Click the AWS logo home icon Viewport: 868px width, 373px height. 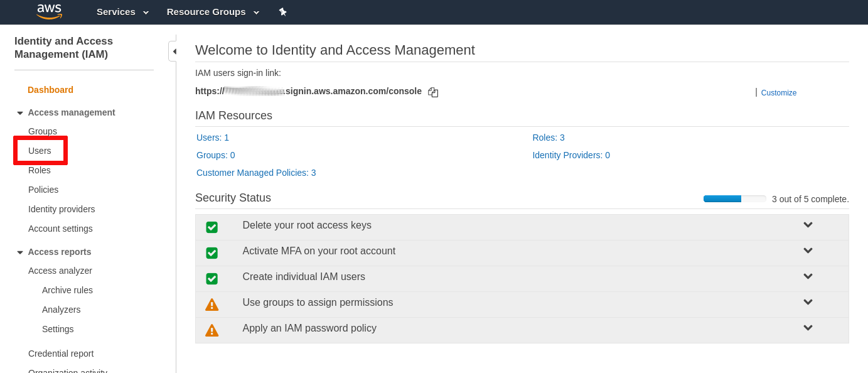(x=49, y=11)
